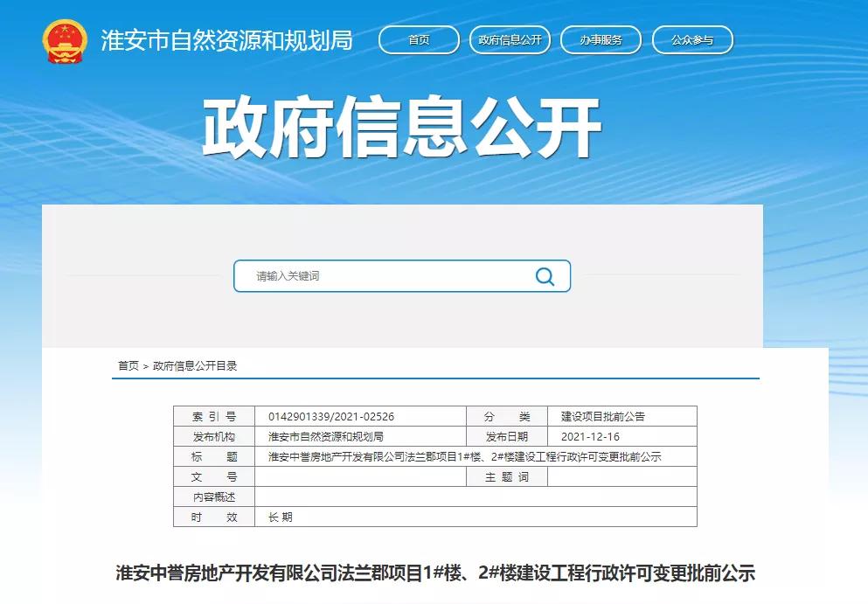Click the 建设项目批前公告 category value
The width and height of the screenshot is (868, 604).
pos(603,416)
